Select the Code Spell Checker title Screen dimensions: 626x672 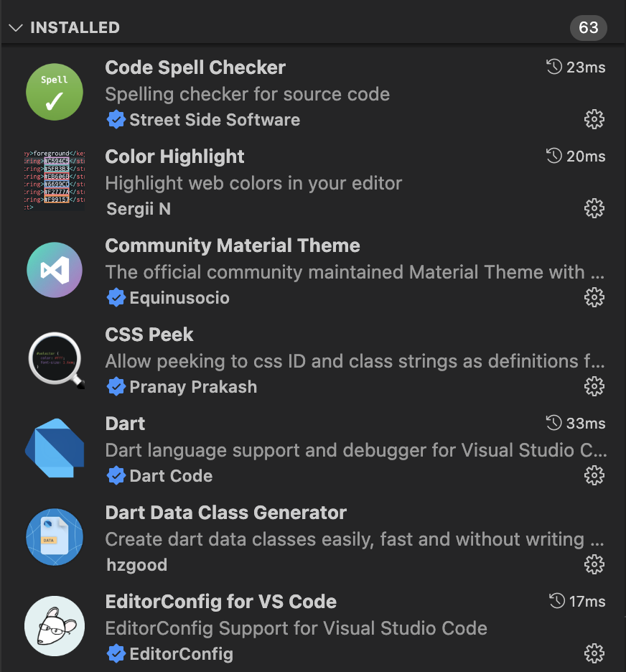(x=195, y=67)
